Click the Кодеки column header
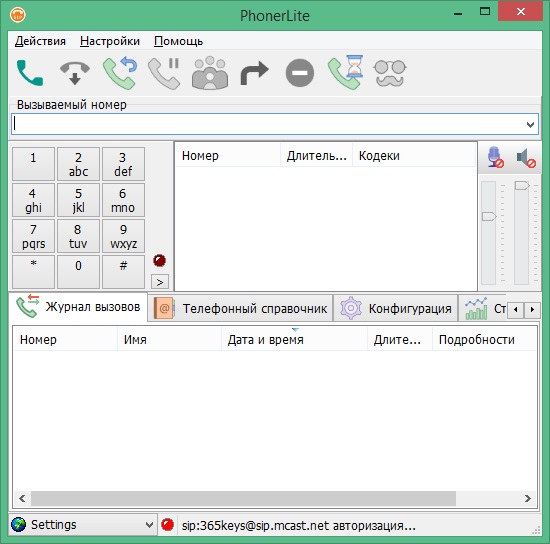Image resolution: width=550 pixels, height=544 pixels. pyautogui.click(x=414, y=155)
